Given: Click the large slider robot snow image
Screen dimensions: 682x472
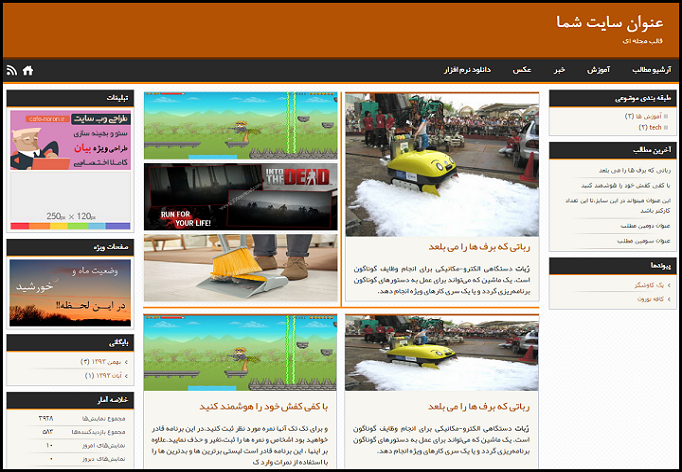Looking at the screenshot, I should 442,164.
